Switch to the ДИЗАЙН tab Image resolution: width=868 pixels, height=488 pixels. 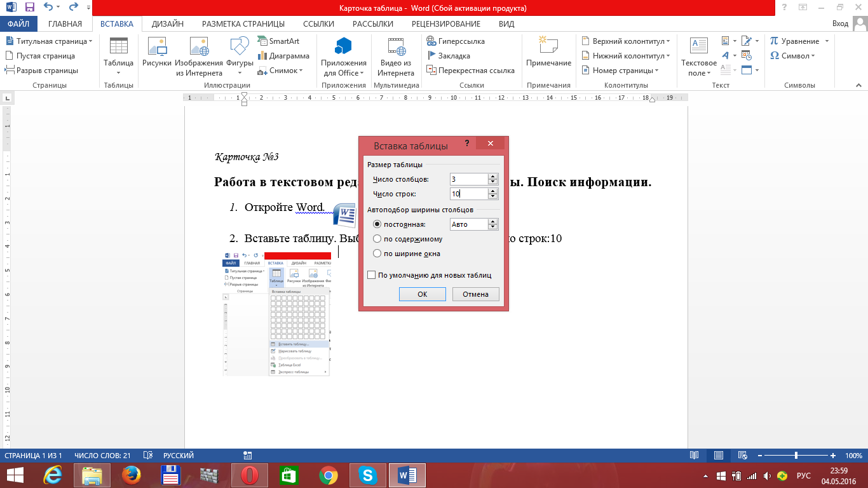(x=168, y=24)
